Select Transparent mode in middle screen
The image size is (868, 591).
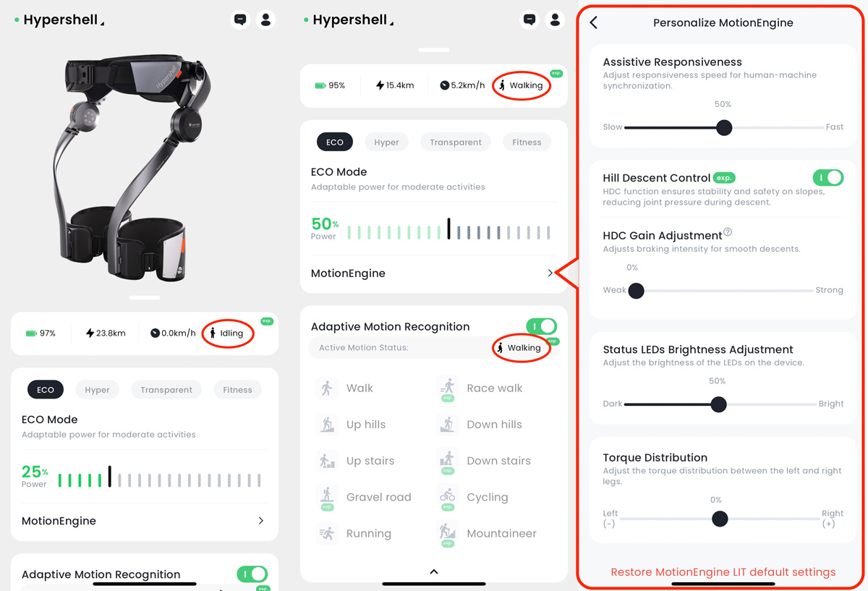point(456,142)
